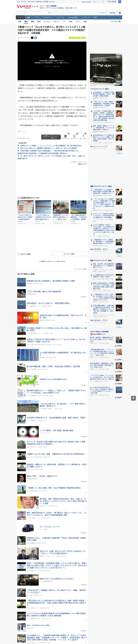React with わかりやすい lightbulb icon
This screenshot has height=644, width=138.
click(x=74, y=136)
